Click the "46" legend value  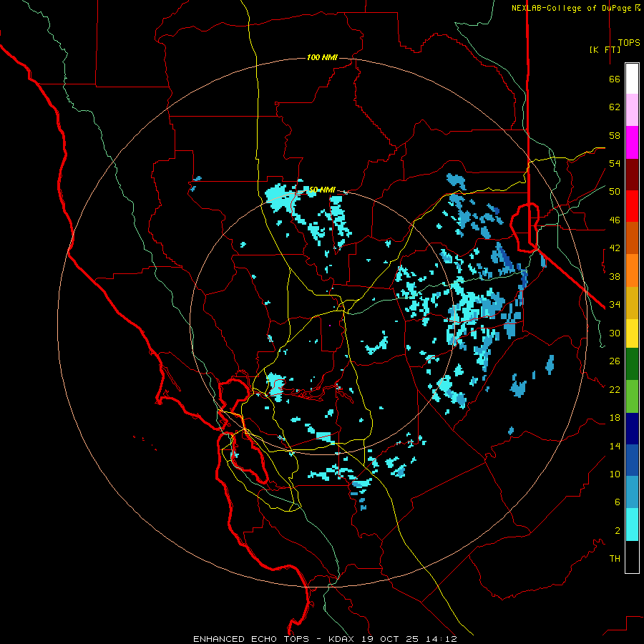click(x=615, y=220)
